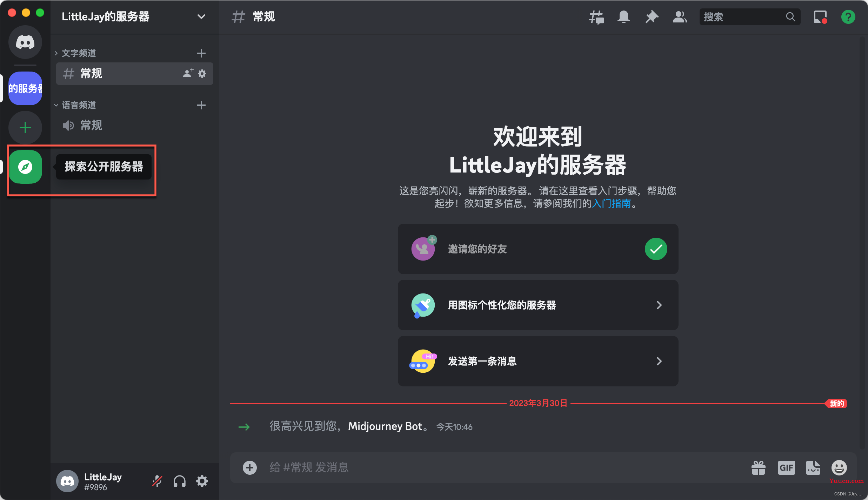Image resolution: width=868 pixels, height=500 pixels.
Task: Open the inbox icon in header
Action: pyautogui.click(x=820, y=17)
